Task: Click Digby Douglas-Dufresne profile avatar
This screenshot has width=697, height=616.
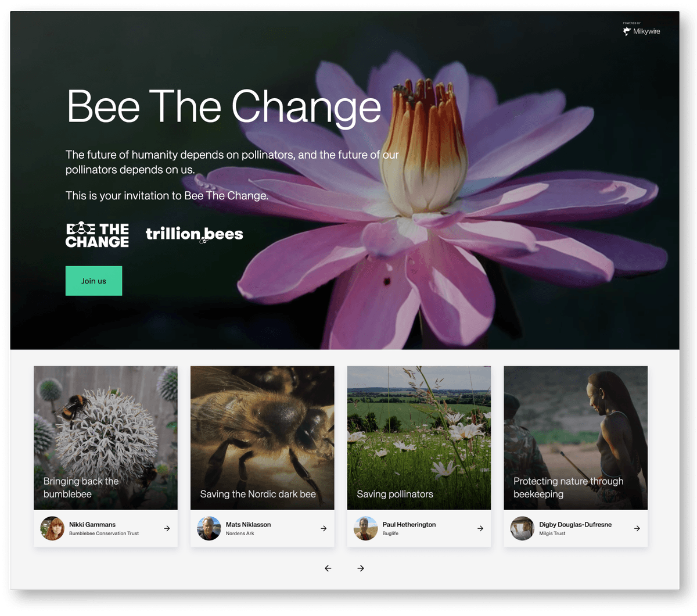Action: coord(522,528)
